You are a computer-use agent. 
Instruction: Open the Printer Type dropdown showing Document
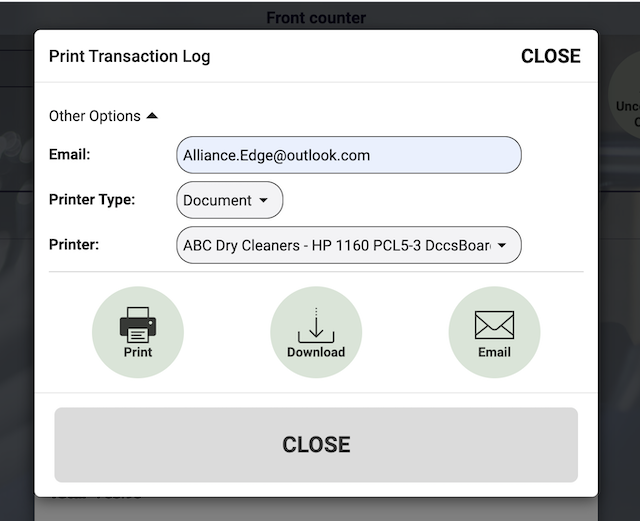(230, 200)
